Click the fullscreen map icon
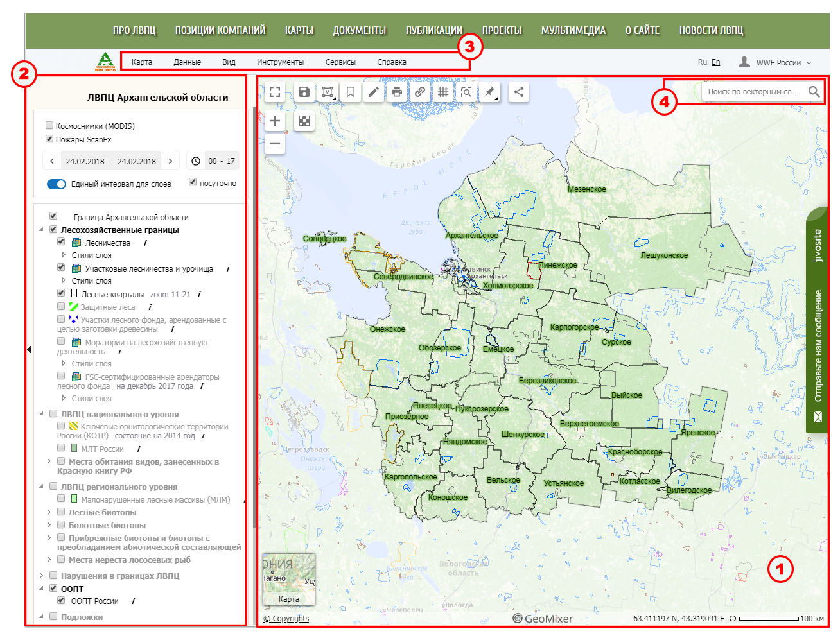Image resolution: width=840 pixels, height=638 pixels. 275,92
